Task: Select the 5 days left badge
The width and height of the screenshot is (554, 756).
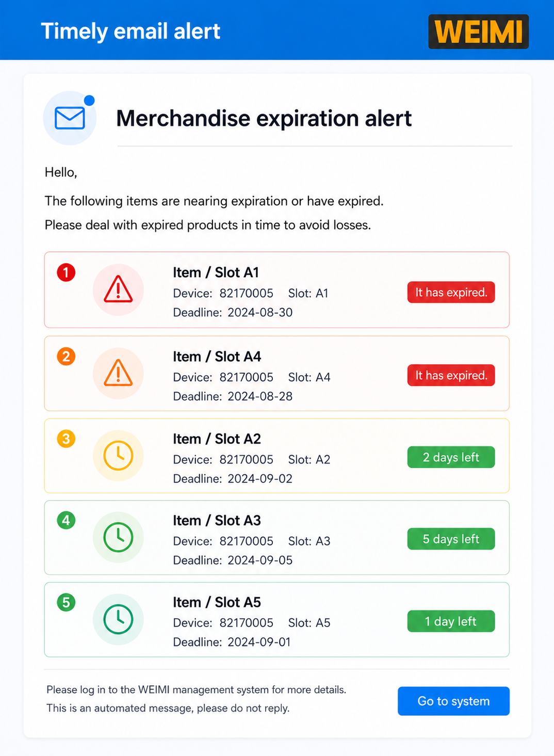Action: pos(451,539)
